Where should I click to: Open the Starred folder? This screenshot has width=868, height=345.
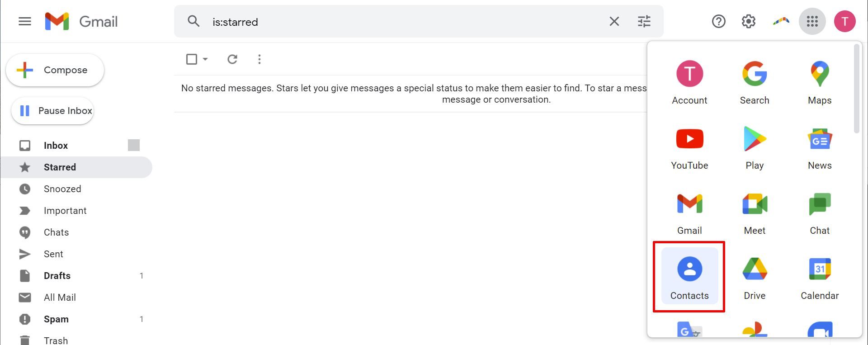click(76, 167)
